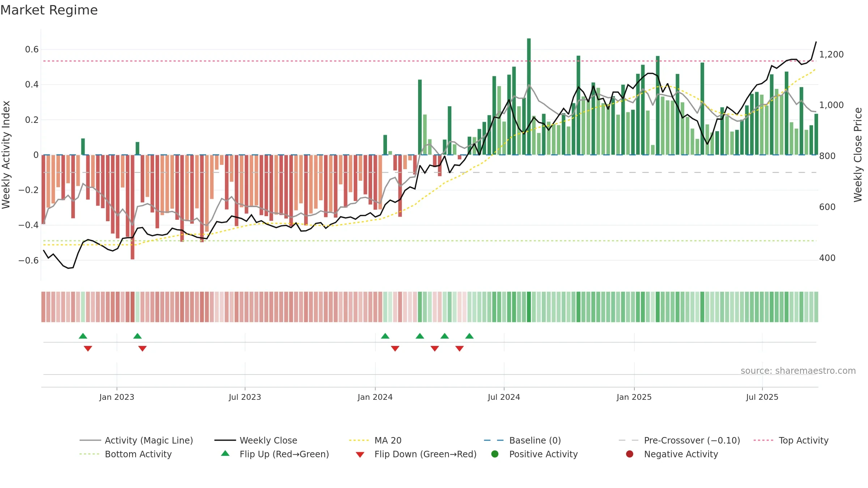The width and height of the screenshot is (868, 488).
Task: Click the tallest green activity bar above 0.6
Action: tap(529, 97)
